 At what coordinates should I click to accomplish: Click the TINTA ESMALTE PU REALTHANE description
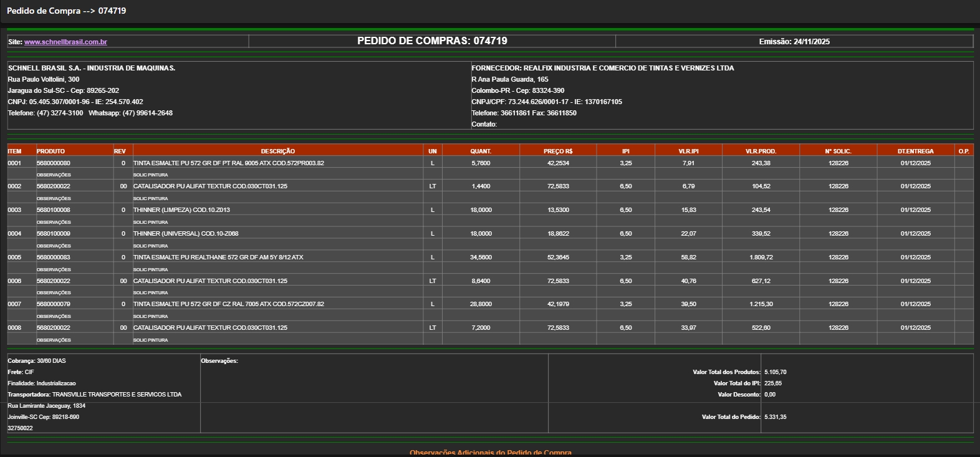pos(218,257)
